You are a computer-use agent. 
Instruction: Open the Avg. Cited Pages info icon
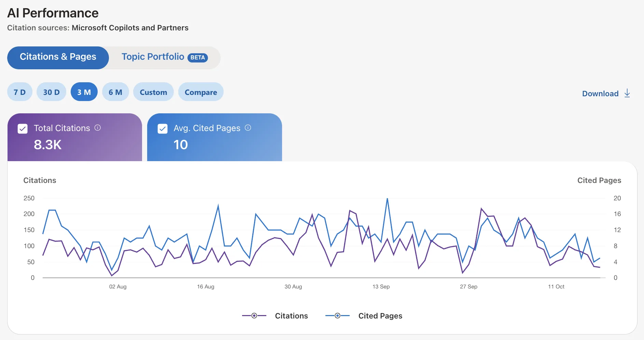click(248, 128)
